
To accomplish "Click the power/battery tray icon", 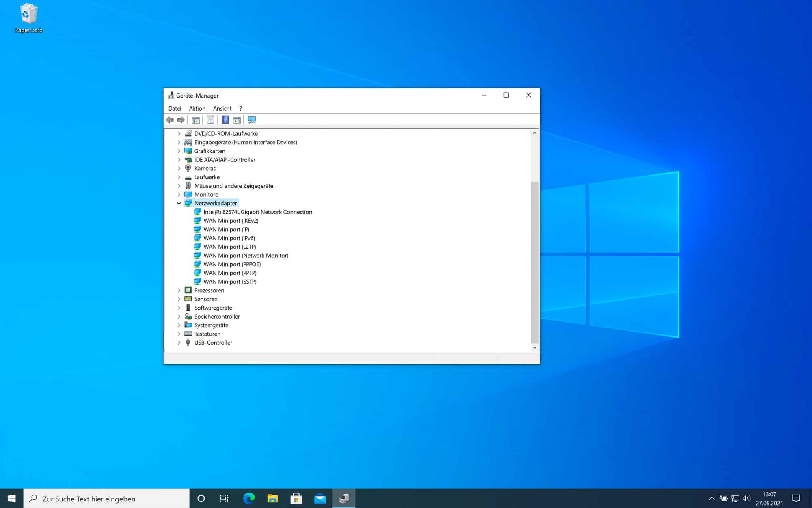I will [x=723, y=498].
